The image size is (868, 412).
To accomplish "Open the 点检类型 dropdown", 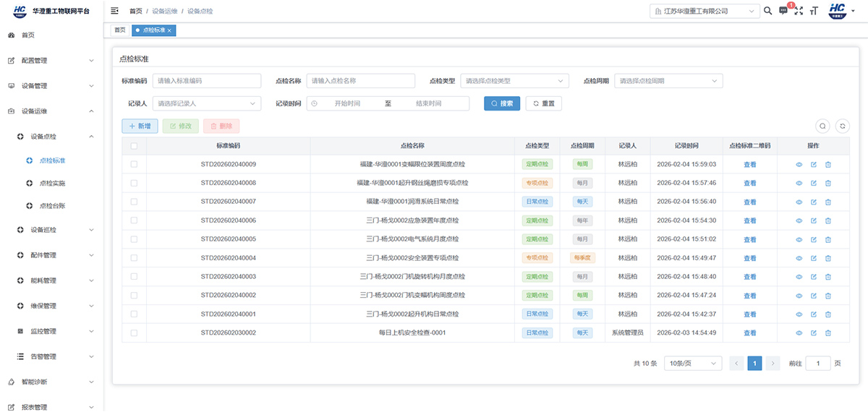I will 514,81.
